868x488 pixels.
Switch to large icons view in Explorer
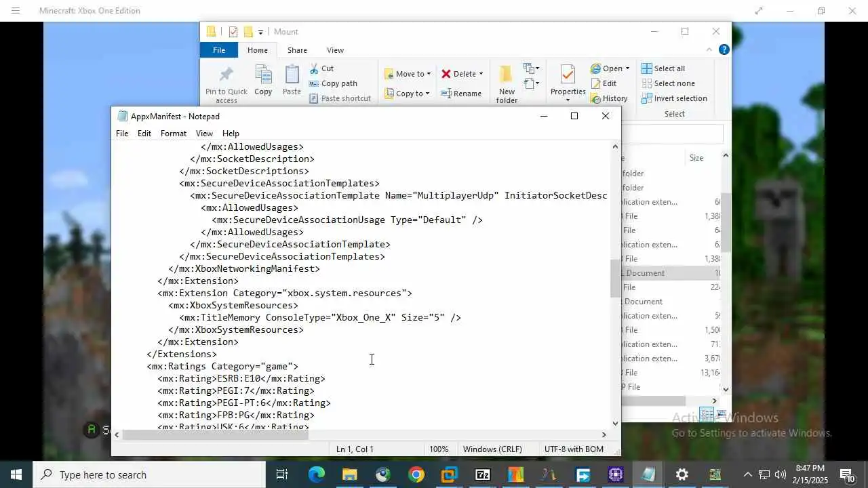tap(721, 414)
